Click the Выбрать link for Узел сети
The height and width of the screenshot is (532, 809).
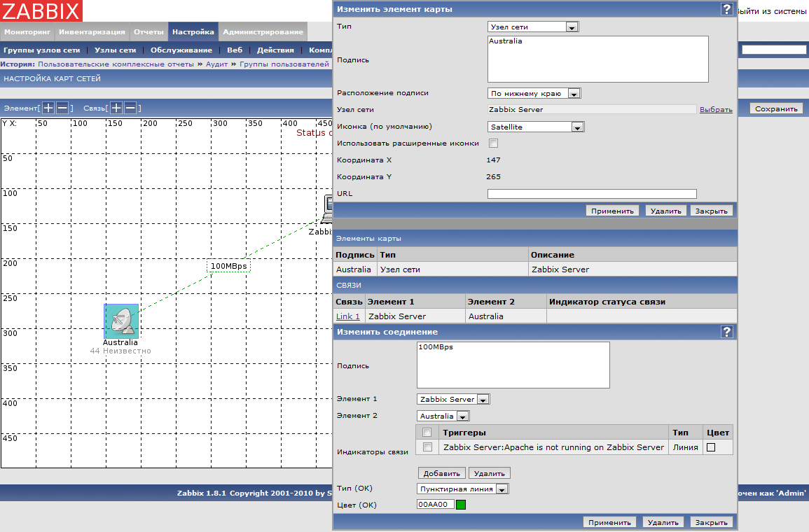(716, 110)
